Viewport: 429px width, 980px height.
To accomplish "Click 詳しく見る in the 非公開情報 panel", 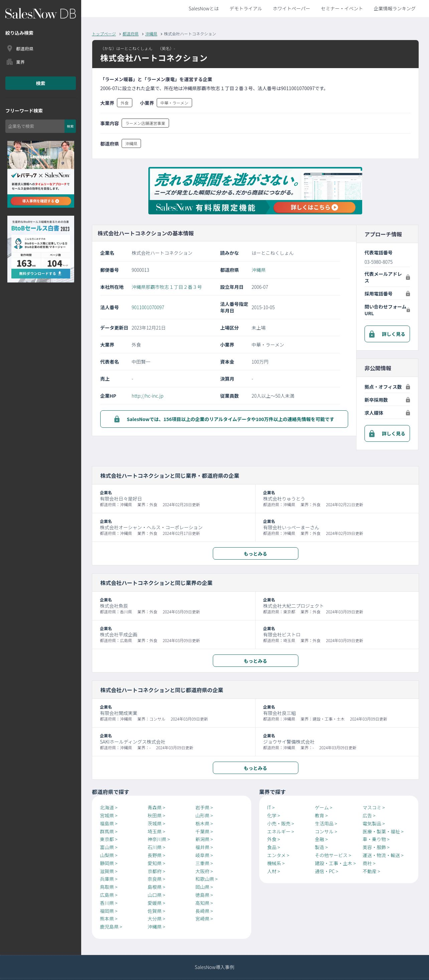I will pyautogui.click(x=387, y=433).
